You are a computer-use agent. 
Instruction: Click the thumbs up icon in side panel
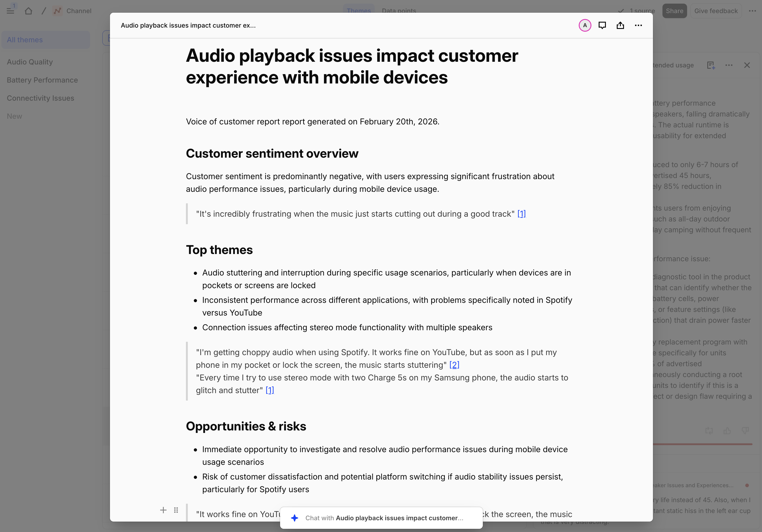[727, 430]
